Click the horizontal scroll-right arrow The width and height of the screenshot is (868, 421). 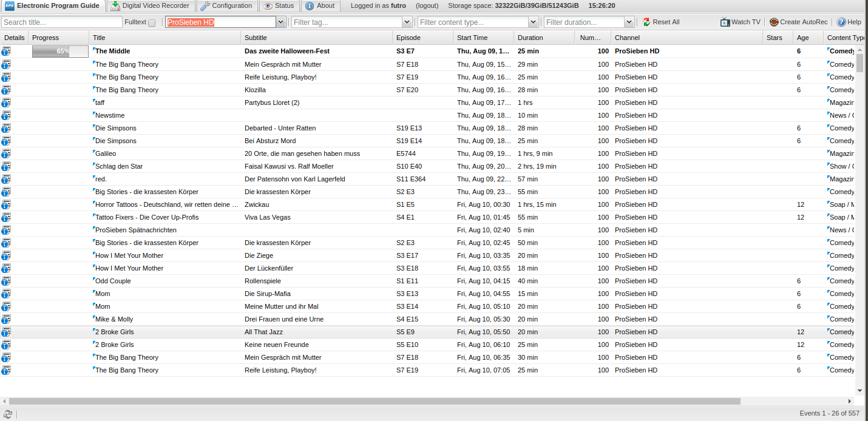point(850,401)
